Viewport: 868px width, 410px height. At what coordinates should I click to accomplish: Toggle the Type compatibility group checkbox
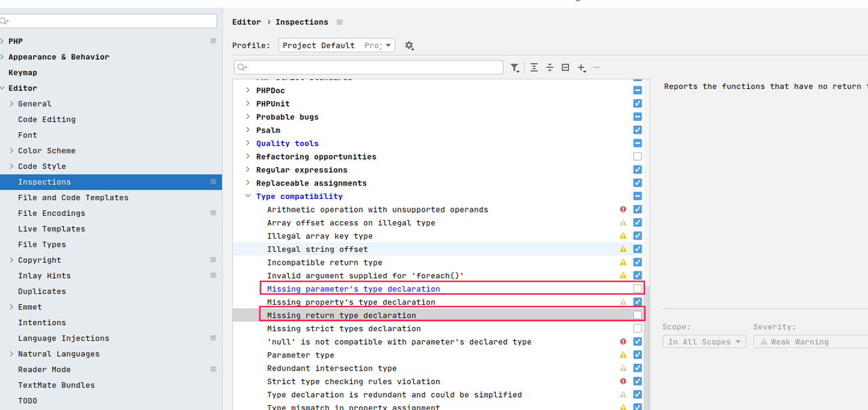(637, 196)
